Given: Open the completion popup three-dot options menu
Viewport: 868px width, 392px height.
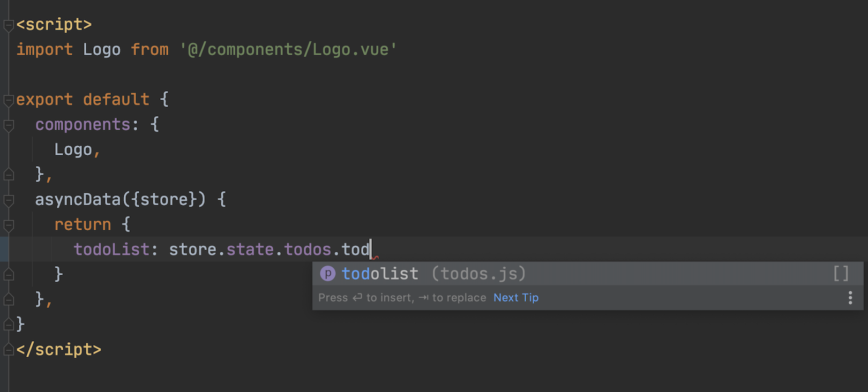Looking at the screenshot, I should point(850,298).
